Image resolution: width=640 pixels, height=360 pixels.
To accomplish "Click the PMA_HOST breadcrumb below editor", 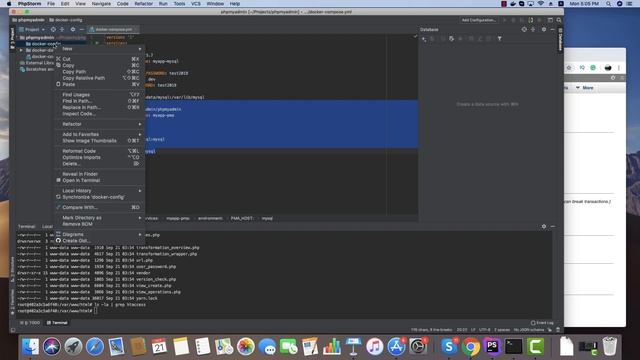I will tap(242, 218).
